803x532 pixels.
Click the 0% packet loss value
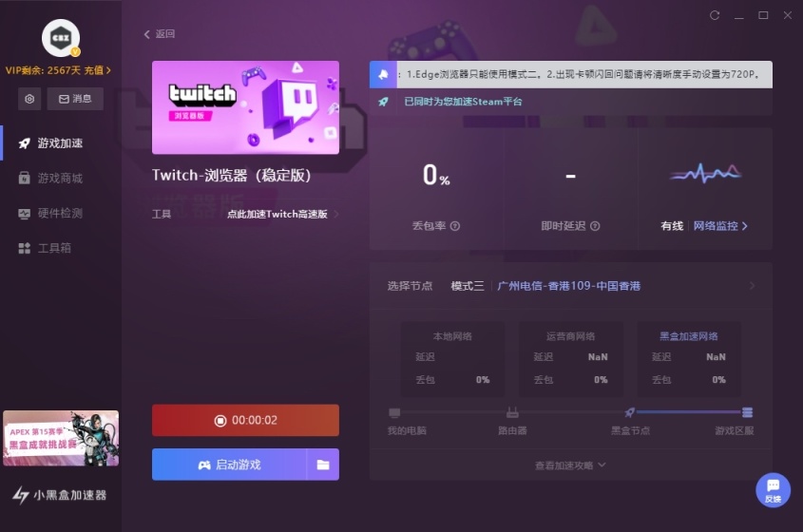436,175
